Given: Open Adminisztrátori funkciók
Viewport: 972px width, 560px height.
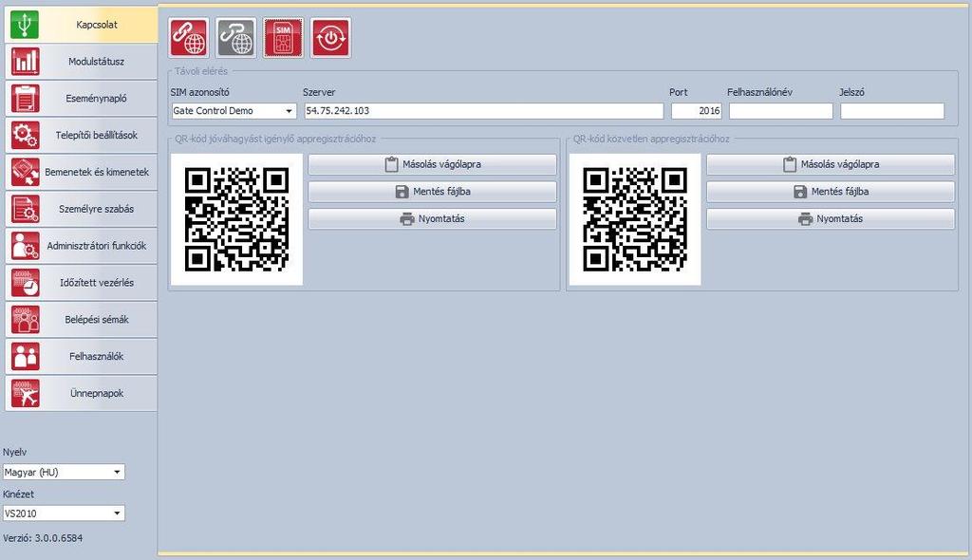Looking at the screenshot, I should click(82, 246).
